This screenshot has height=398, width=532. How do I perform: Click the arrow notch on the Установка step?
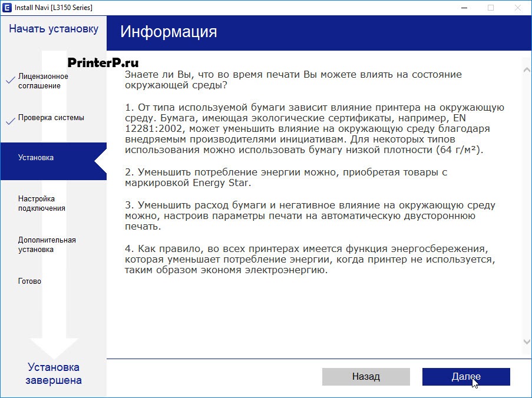tap(100, 161)
